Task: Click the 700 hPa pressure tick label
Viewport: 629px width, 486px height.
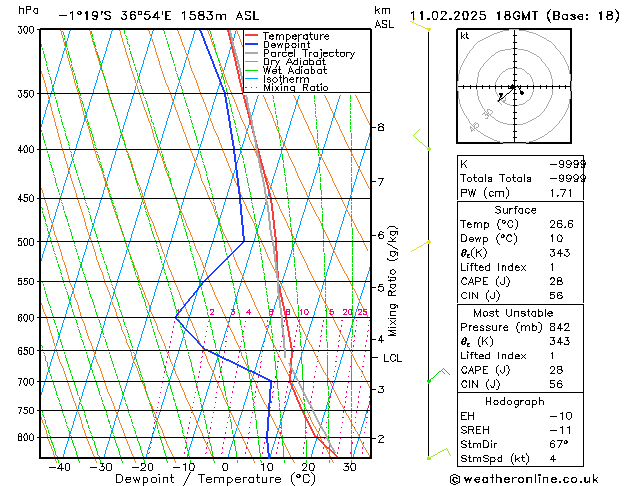Action: pos(26,382)
